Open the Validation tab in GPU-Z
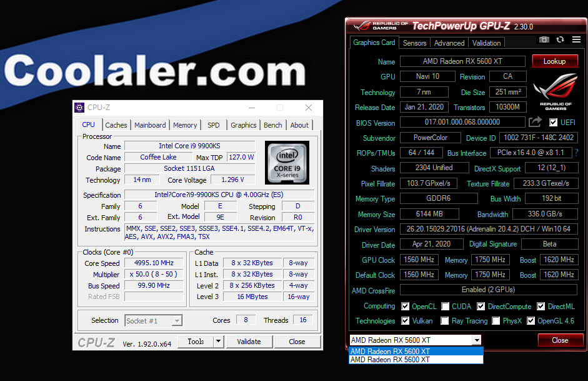 coord(486,43)
